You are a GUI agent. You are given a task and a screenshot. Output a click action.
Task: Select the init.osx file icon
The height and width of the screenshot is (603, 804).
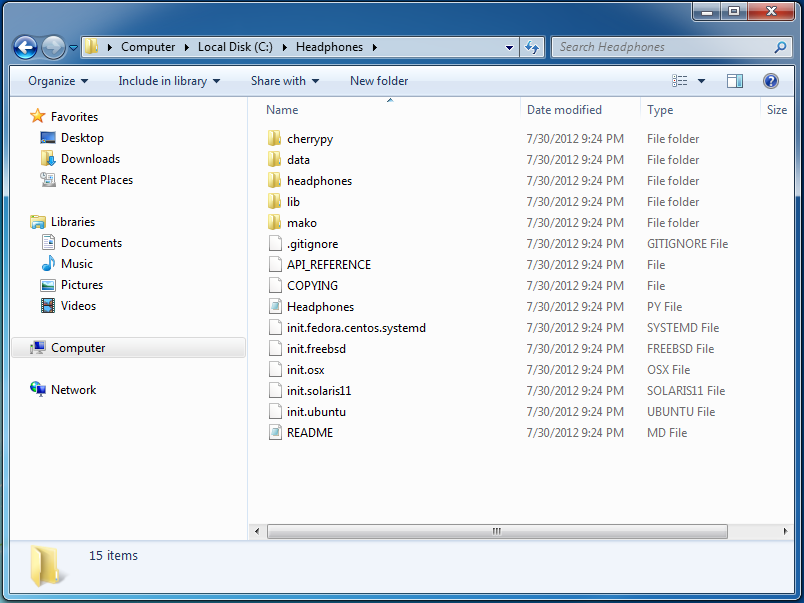(275, 370)
